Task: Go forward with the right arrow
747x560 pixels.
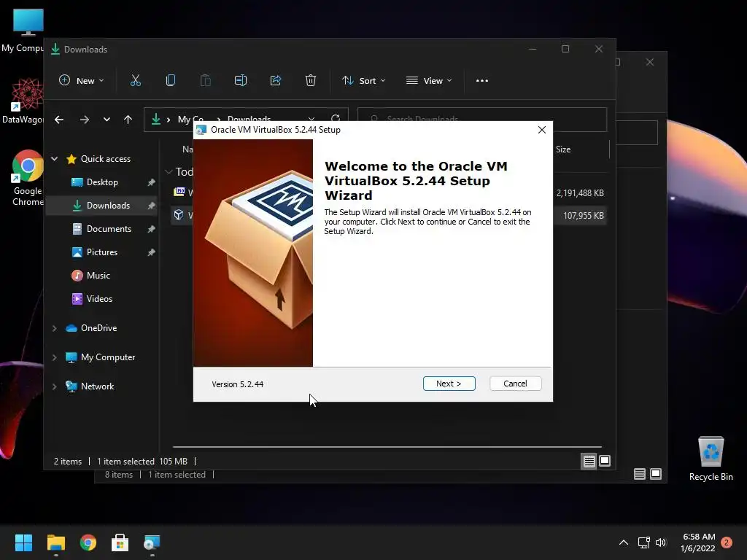Action: (x=85, y=120)
